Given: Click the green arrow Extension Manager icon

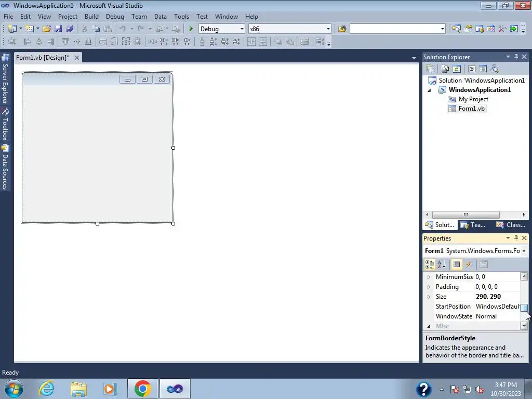Looking at the screenshot, I should 514,29.
